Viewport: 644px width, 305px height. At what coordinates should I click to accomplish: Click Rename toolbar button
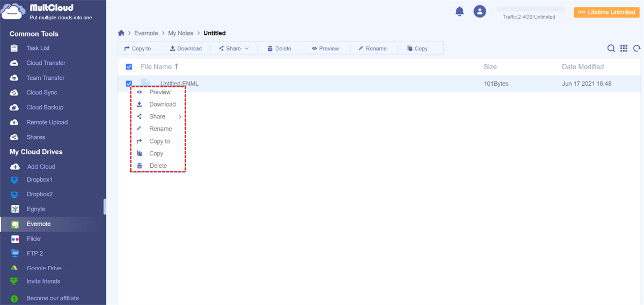pyautogui.click(x=372, y=48)
